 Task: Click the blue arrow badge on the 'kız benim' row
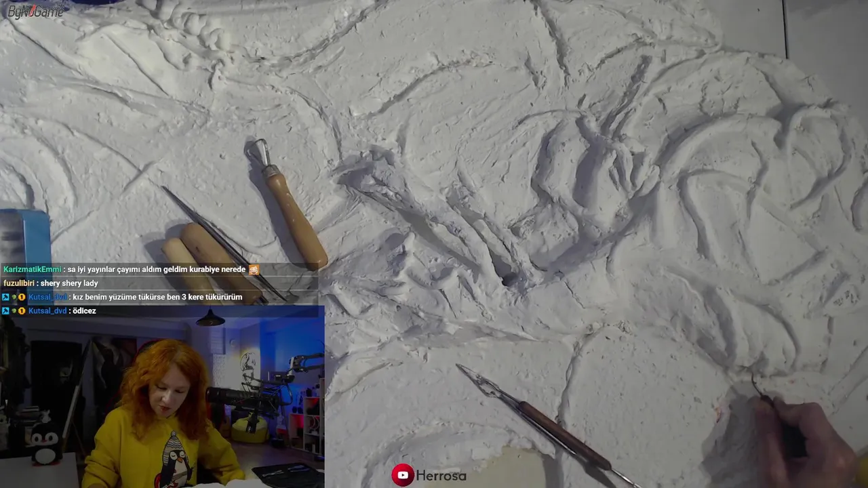coord(5,298)
